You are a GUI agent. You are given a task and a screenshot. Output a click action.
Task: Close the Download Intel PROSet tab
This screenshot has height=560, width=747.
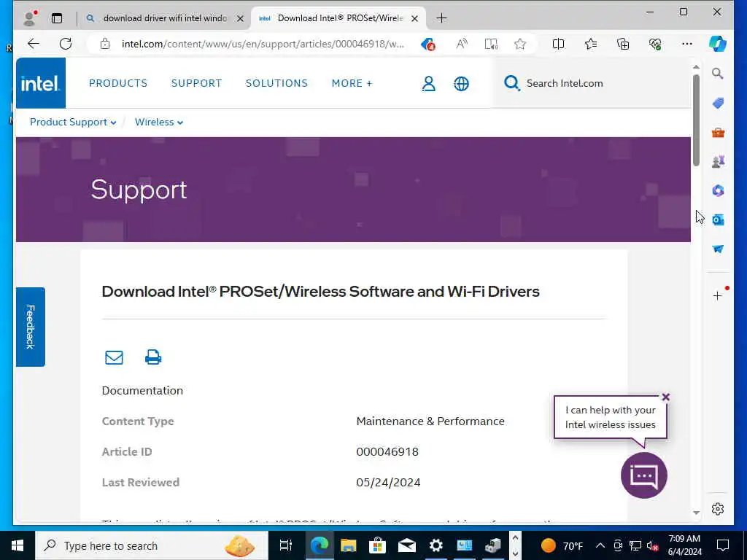414,18
